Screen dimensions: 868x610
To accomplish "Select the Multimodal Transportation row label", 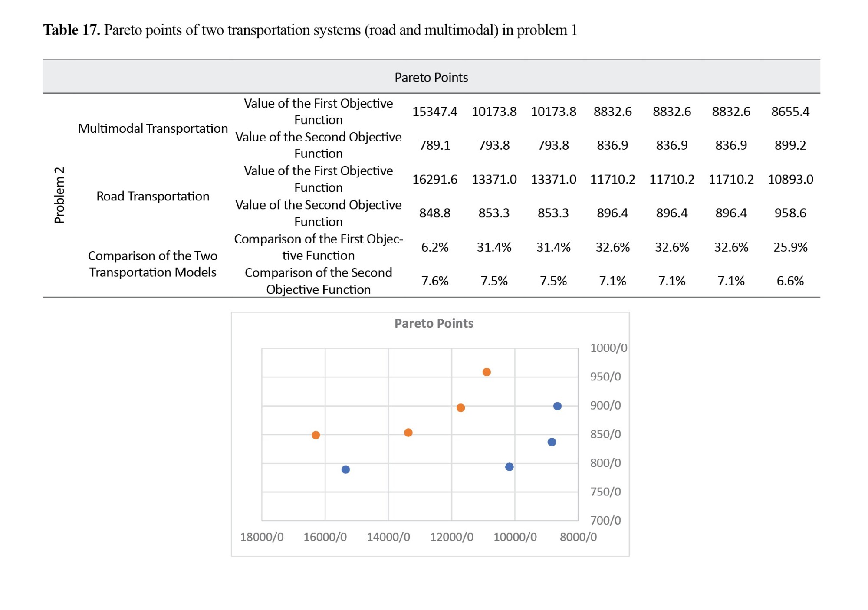I will pos(153,128).
